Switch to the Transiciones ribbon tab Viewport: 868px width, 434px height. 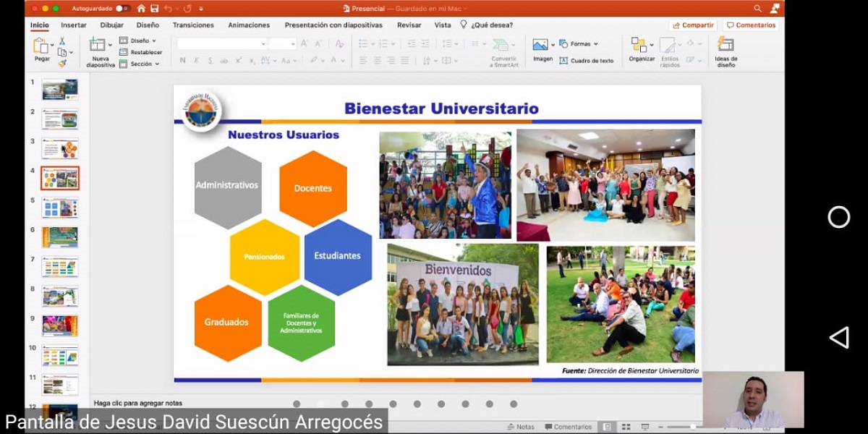point(193,24)
